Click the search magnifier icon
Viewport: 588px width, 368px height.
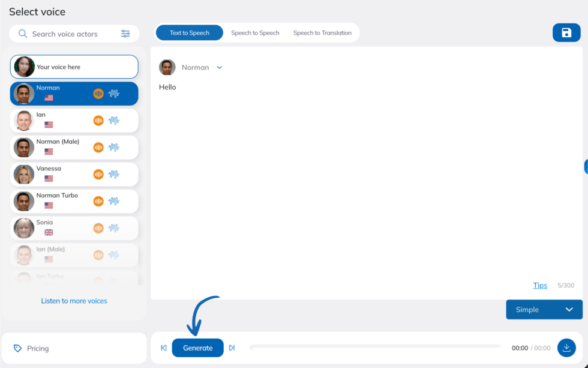23,34
